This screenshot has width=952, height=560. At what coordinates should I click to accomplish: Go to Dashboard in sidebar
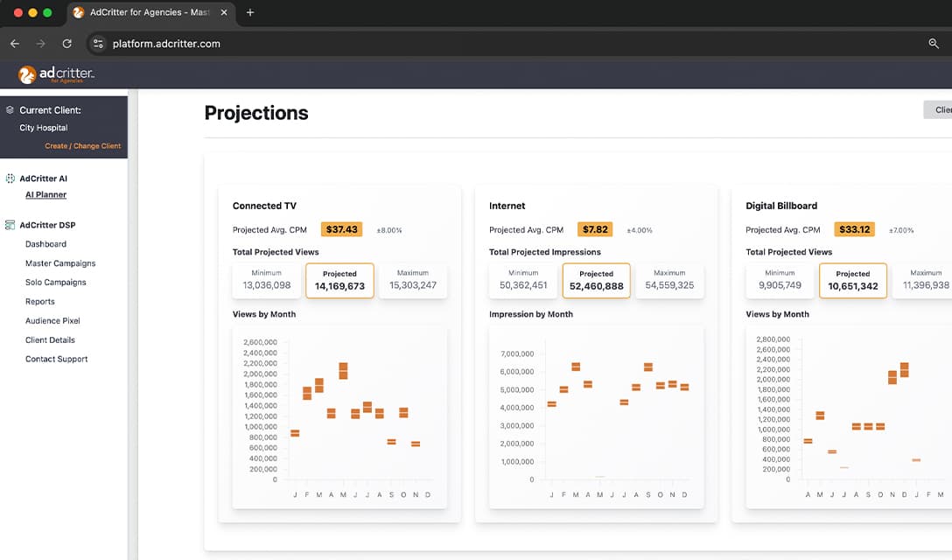45,244
